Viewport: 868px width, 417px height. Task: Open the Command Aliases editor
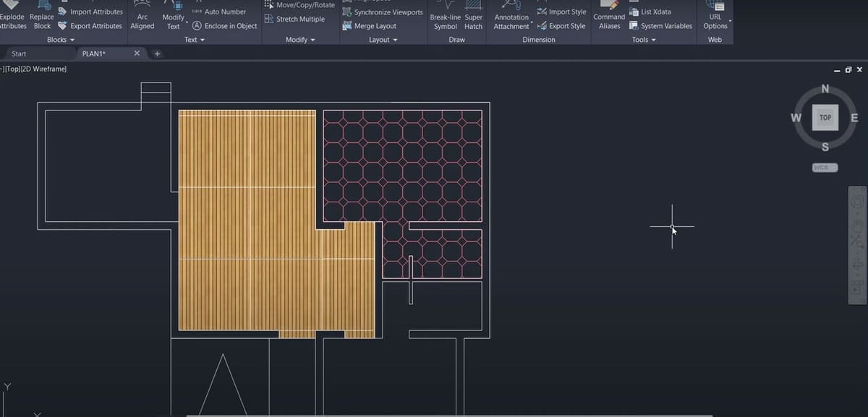[609, 16]
